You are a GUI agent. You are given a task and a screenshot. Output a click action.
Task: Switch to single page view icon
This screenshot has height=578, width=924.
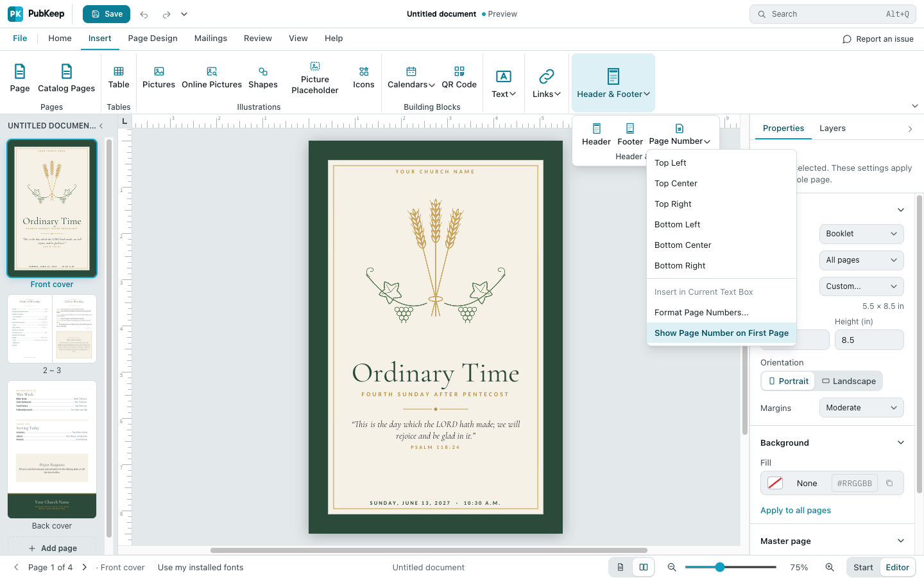coord(620,567)
